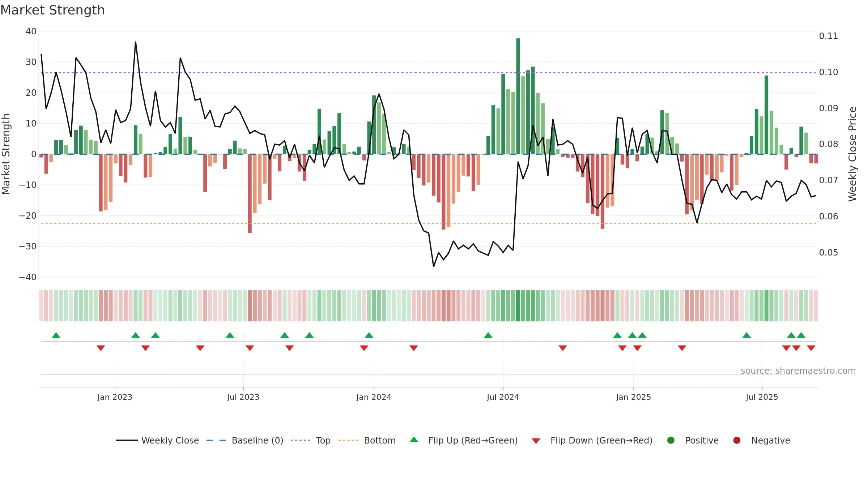Click the Jan 2024 x-axis label

pos(374,397)
